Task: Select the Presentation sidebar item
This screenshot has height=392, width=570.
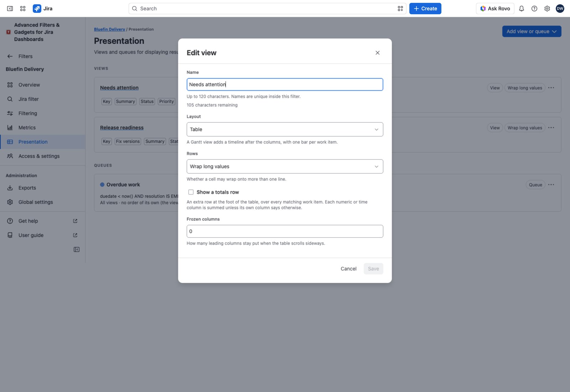Action: click(x=43, y=142)
